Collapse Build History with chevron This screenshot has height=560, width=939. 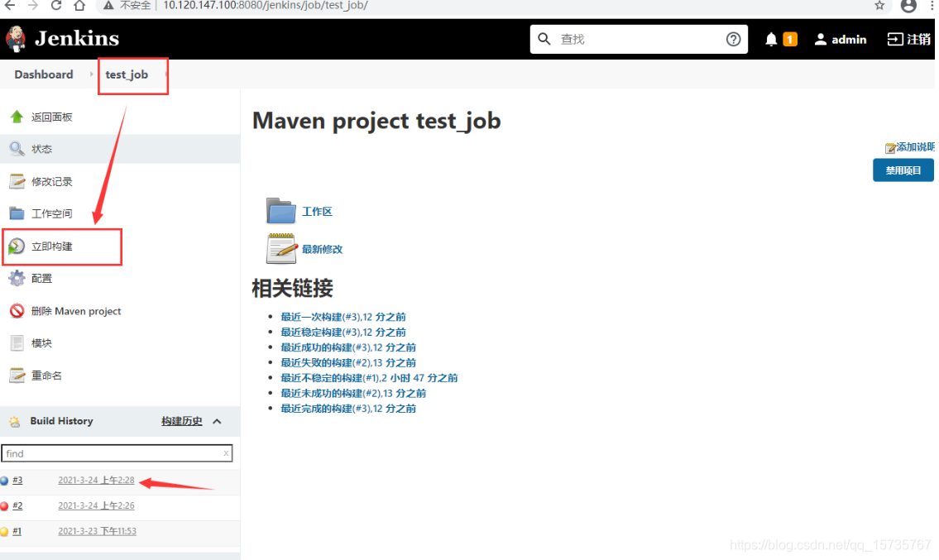[218, 421]
